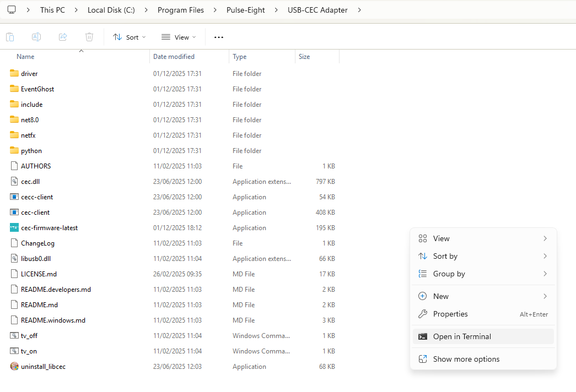Click the README.md file icon
The width and height of the screenshot is (576, 392).
pos(14,304)
